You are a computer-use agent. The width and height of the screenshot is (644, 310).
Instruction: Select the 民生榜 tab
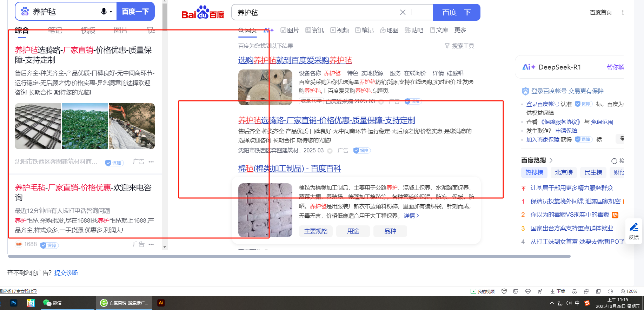pos(593,172)
